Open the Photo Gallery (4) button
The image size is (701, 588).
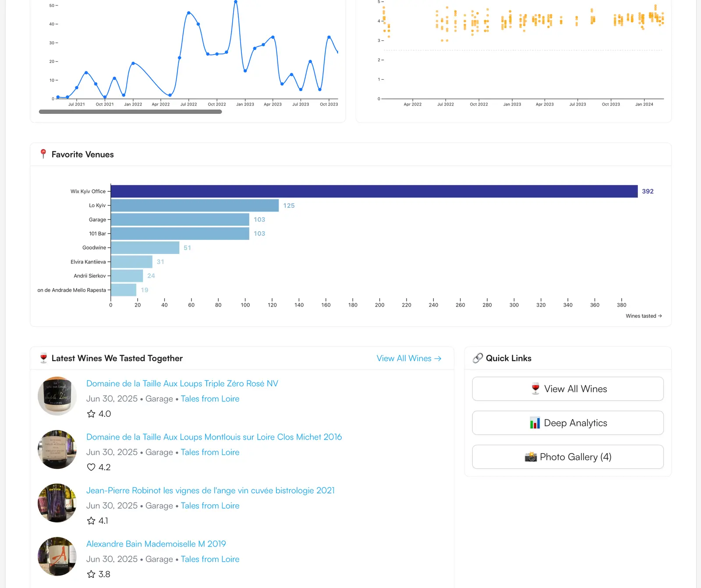[x=568, y=457]
